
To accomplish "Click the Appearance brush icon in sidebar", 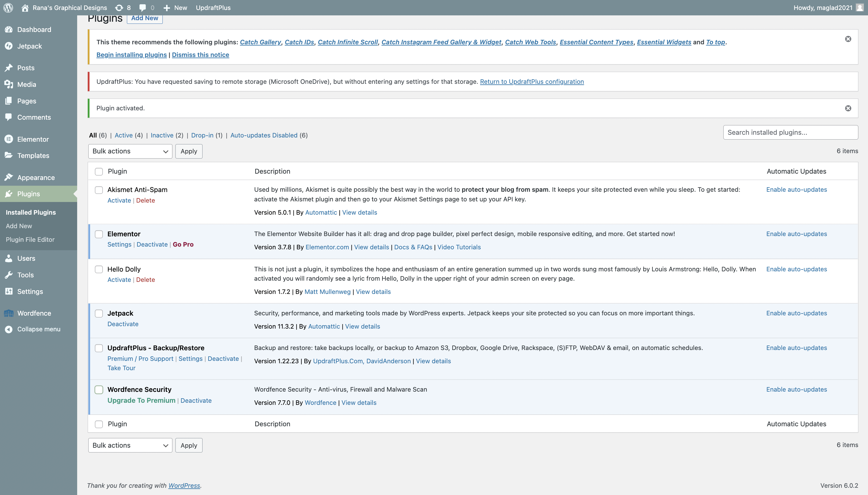I will (x=9, y=177).
